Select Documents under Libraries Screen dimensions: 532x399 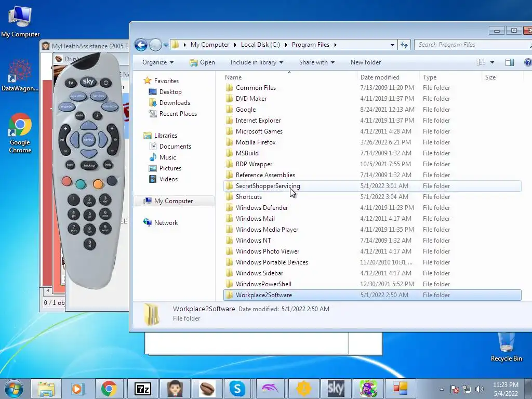[x=175, y=147]
